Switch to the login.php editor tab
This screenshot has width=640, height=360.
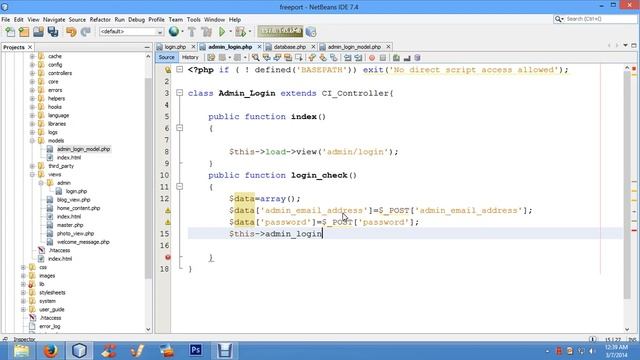coord(175,47)
